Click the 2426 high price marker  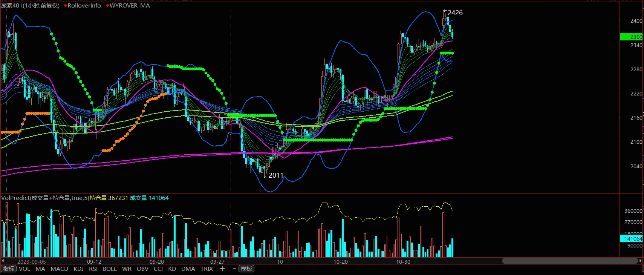pos(455,13)
